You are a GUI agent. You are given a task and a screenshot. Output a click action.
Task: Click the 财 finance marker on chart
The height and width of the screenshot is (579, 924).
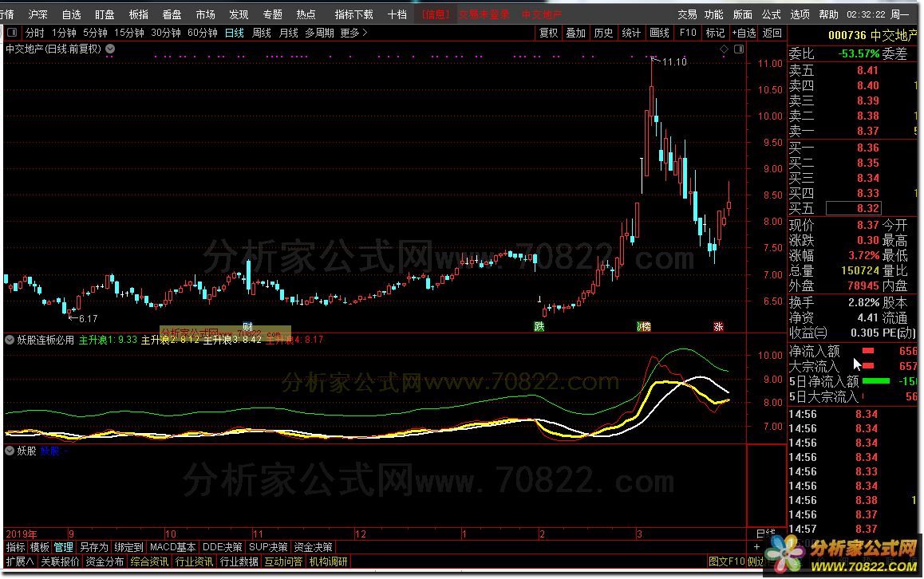pos(247,326)
